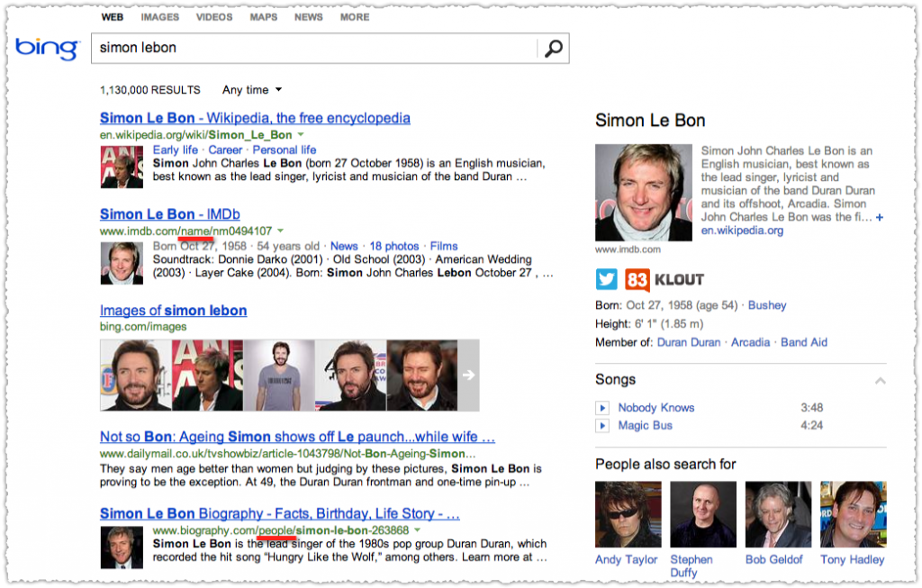Image resolution: width=922 pixels, height=588 pixels.
Task: Open Simon Le Bon Wikipedia result
Action: coord(255,118)
